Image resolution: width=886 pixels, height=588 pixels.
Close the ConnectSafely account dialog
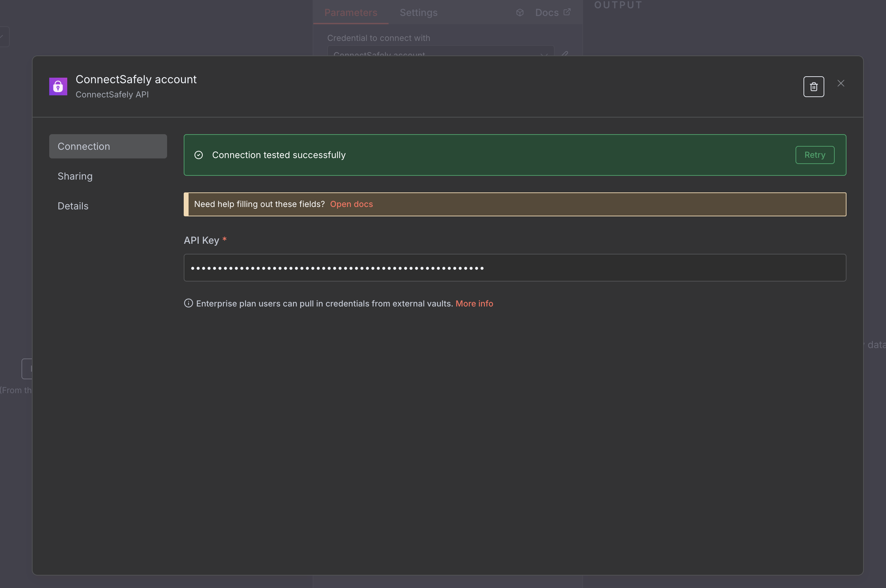pos(841,83)
